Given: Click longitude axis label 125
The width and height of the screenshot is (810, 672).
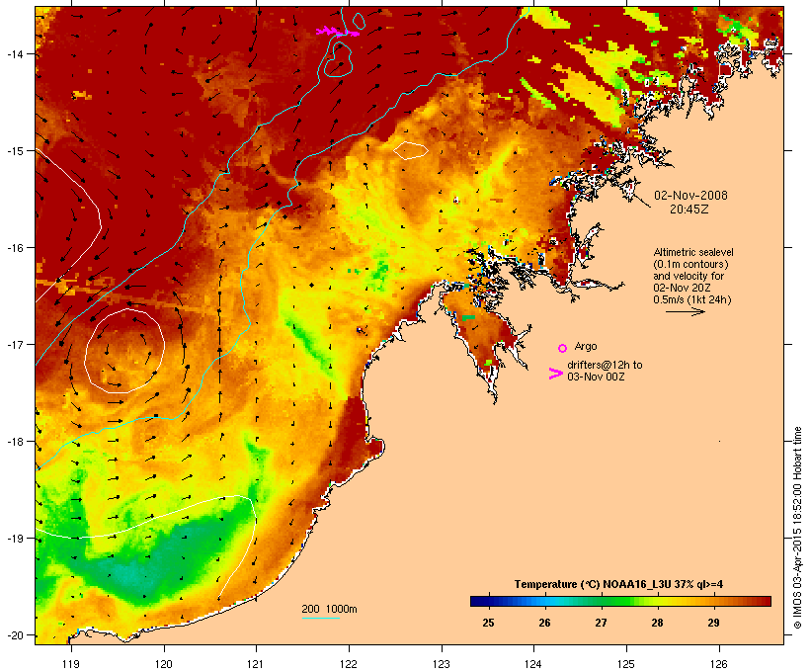Looking at the screenshot, I should pos(626,664).
